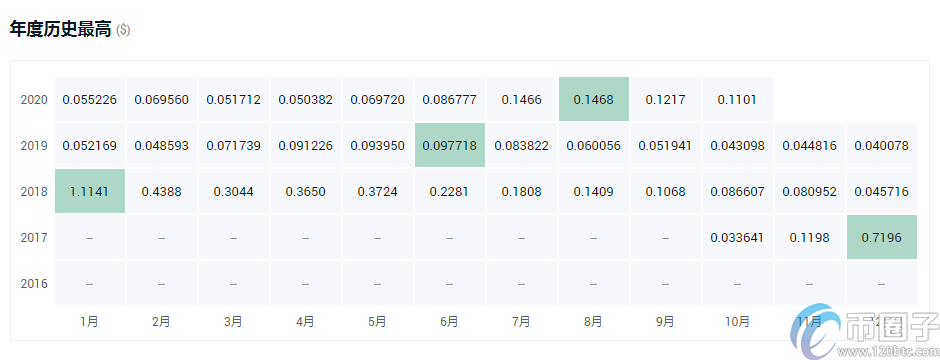Image resolution: width=940 pixels, height=360 pixels.
Task: Click the 年度历史最高 heading
Action: (x=61, y=29)
